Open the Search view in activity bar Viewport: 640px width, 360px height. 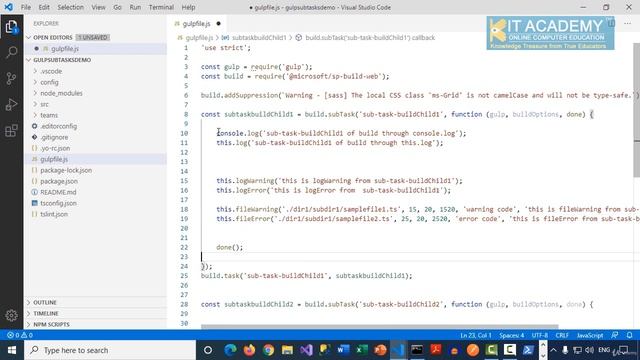(x=11, y=52)
